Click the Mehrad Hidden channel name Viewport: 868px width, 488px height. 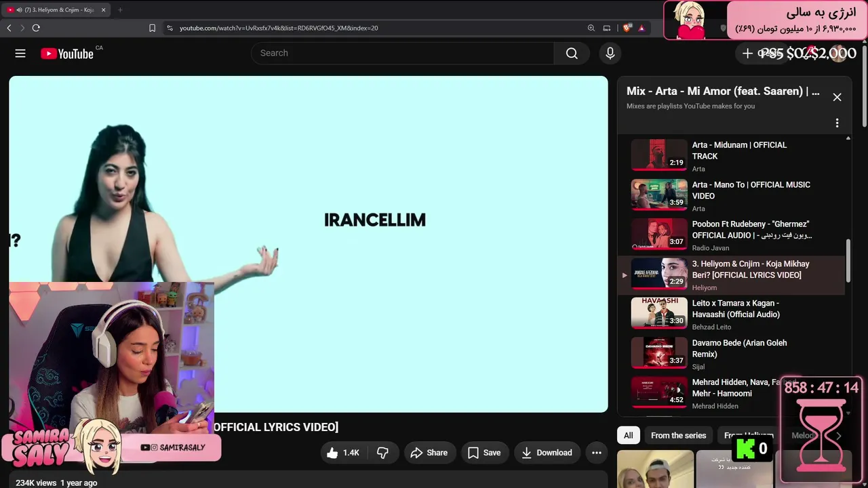pyautogui.click(x=715, y=406)
